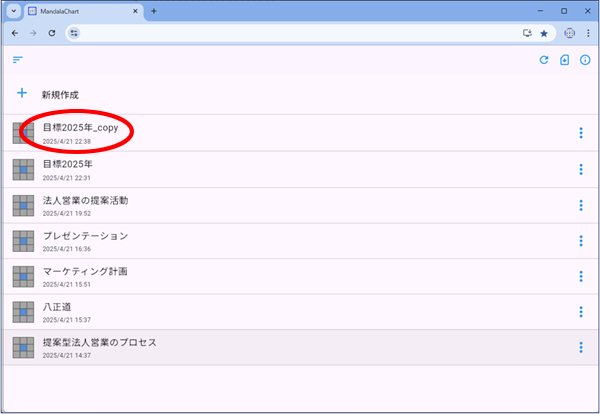Viewport: 600px width, 414px height.
Task: Click the site information icon
Action: coord(74,33)
